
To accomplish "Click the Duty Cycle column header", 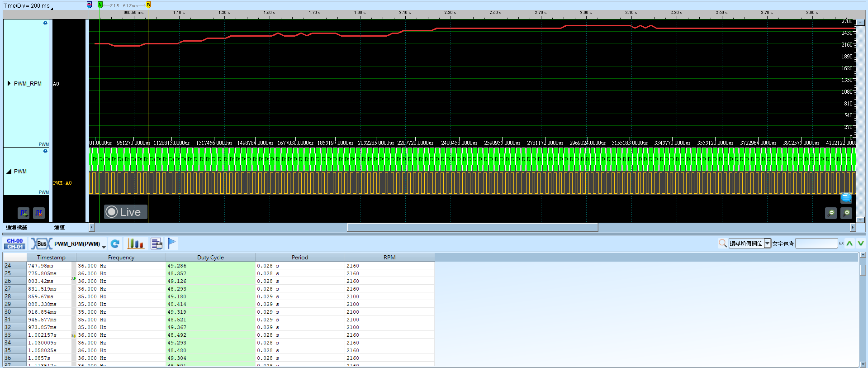I will [210, 257].
